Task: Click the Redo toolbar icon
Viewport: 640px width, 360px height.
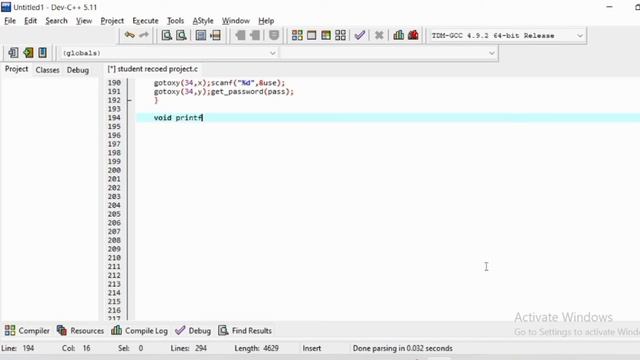Action: pyautogui.click(x=144, y=36)
